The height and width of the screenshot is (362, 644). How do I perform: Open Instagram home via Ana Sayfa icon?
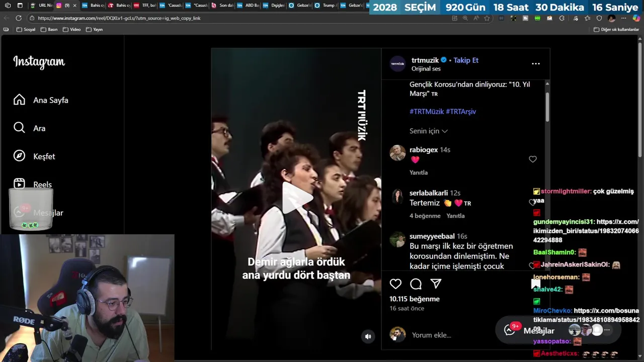pyautogui.click(x=19, y=100)
